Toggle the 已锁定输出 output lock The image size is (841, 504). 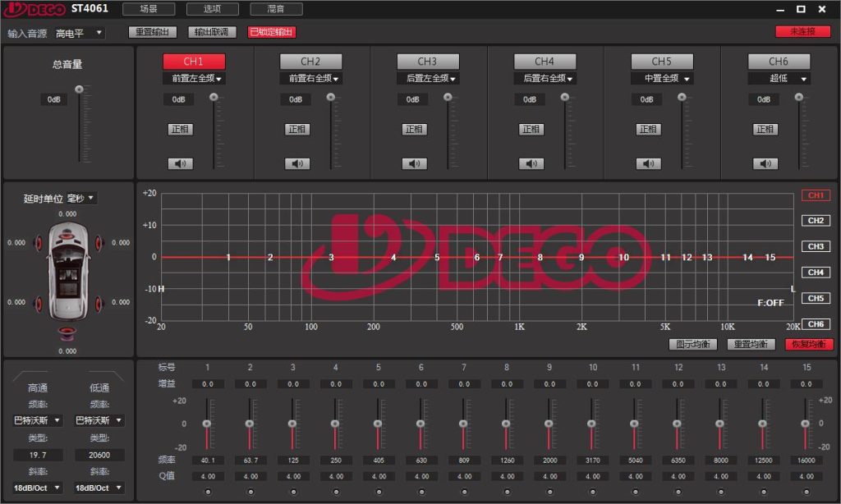point(271,32)
